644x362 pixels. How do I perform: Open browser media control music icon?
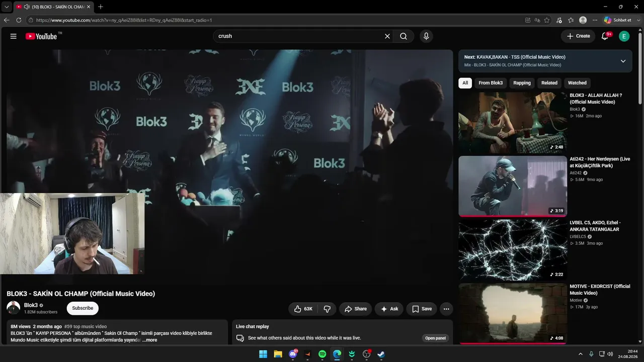coord(559,20)
